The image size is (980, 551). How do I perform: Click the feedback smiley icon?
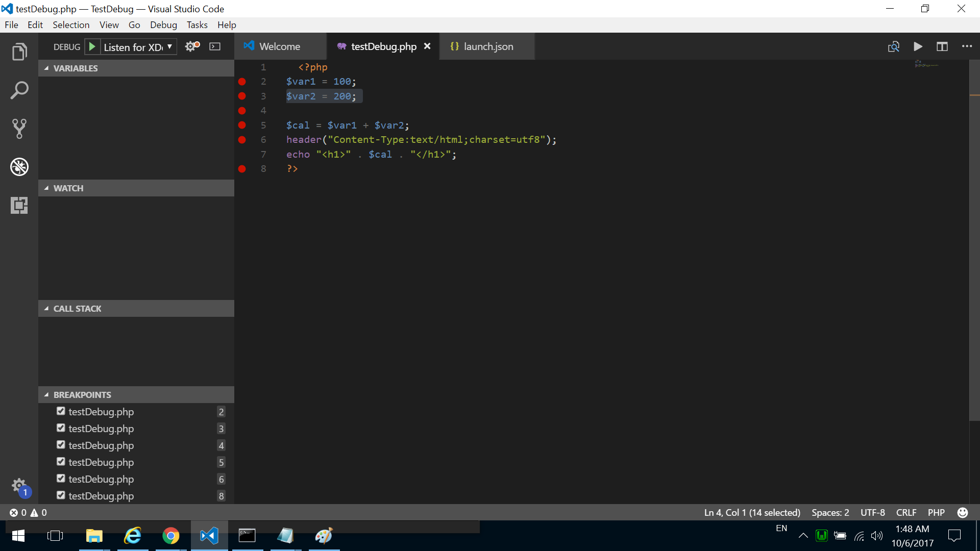pyautogui.click(x=963, y=513)
